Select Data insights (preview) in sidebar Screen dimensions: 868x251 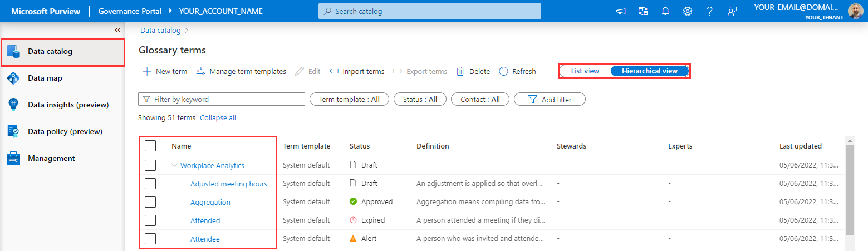(62, 105)
